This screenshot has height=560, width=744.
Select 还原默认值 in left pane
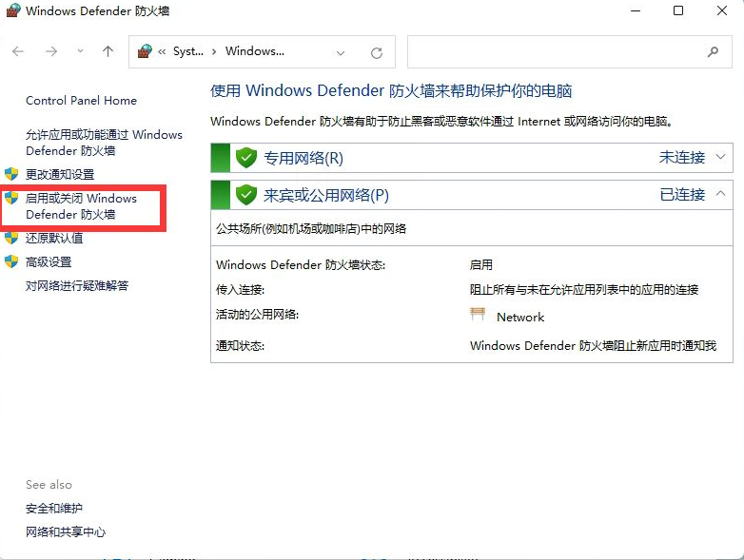click(x=54, y=238)
